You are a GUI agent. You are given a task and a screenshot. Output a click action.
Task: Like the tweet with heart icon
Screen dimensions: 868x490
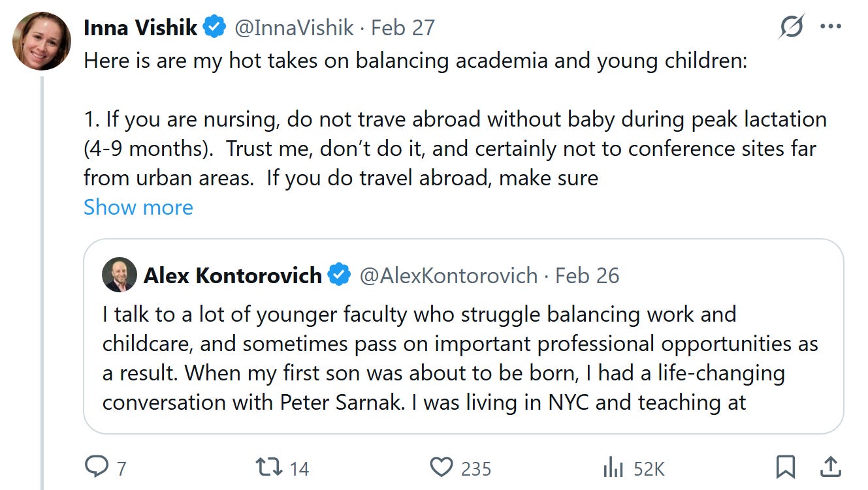click(442, 467)
